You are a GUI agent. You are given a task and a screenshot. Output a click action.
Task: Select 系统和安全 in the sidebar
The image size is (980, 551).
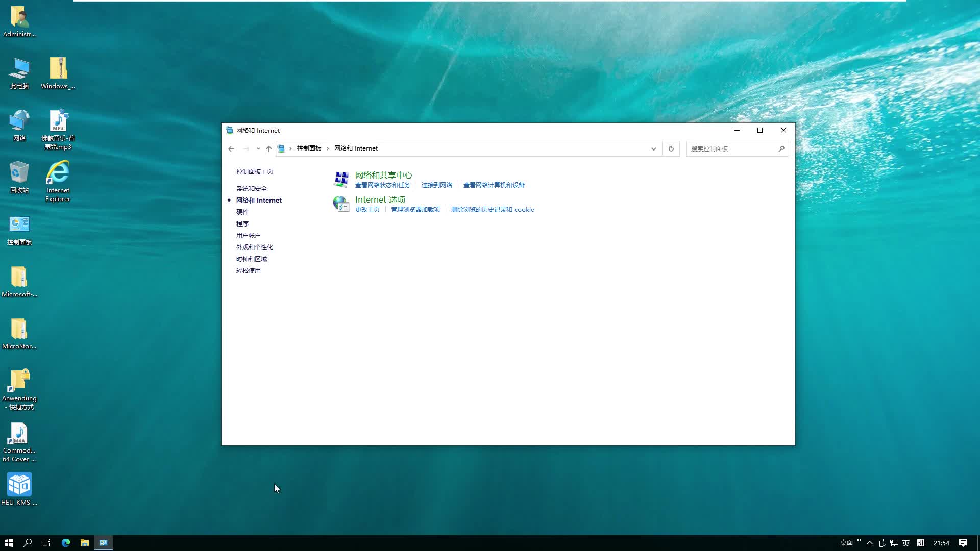(251, 188)
